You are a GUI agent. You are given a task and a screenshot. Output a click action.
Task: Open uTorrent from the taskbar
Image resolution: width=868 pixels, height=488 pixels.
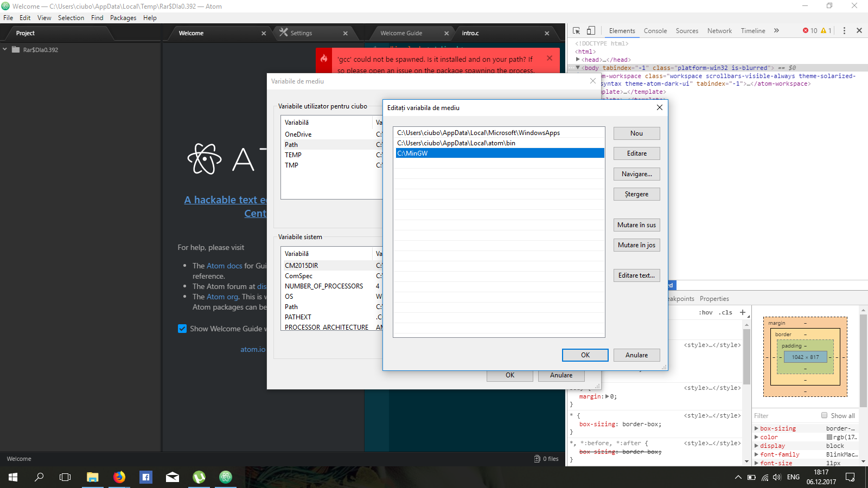point(199,478)
